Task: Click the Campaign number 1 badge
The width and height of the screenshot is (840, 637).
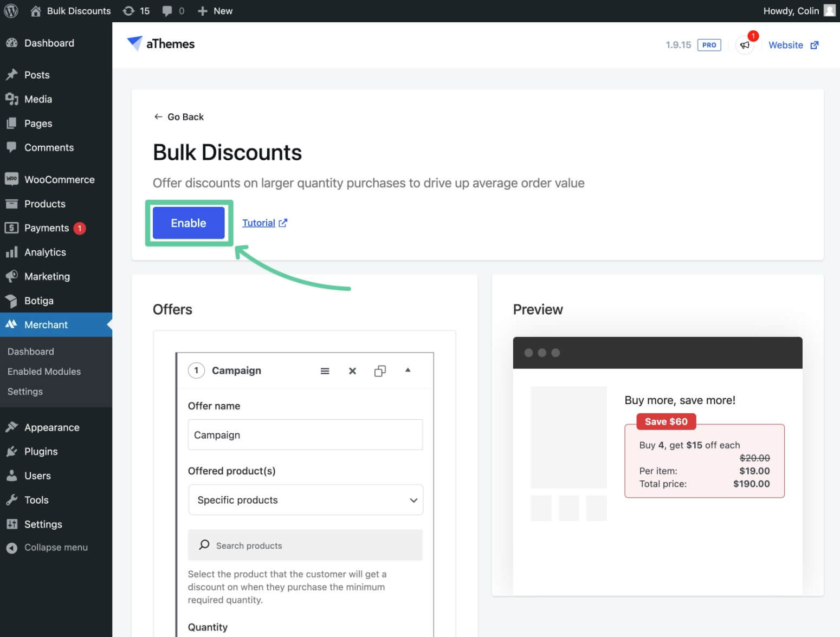Action: click(196, 370)
